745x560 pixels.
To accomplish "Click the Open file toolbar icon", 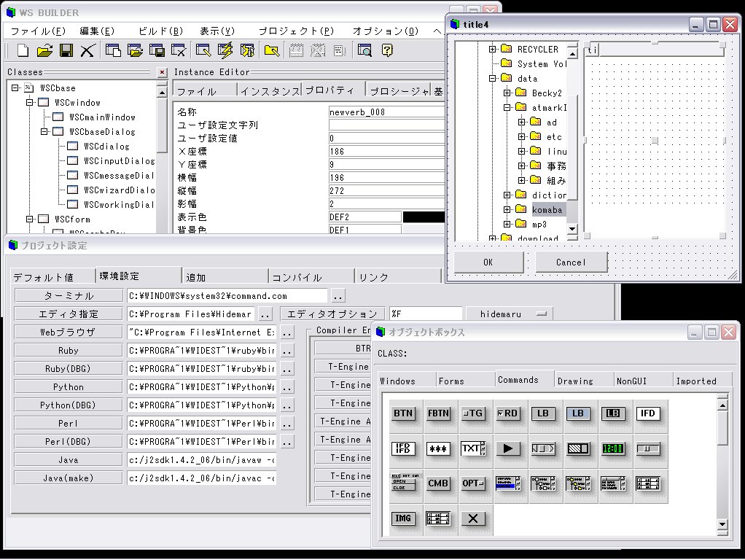I will [x=44, y=50].
